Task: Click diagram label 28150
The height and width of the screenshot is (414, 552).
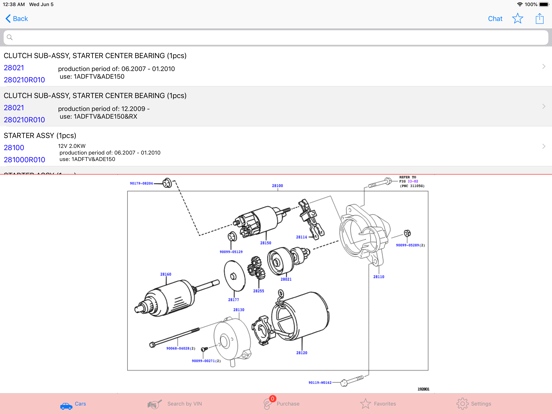Action: [x=265, y=243]
